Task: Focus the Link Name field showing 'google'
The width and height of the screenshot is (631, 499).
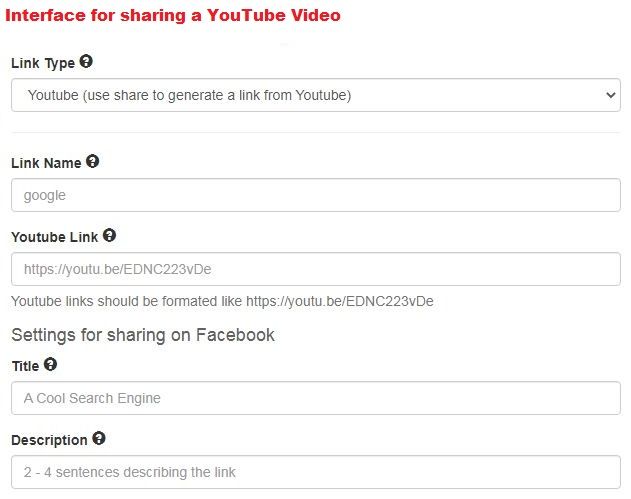Action: (x=316, y=195)
